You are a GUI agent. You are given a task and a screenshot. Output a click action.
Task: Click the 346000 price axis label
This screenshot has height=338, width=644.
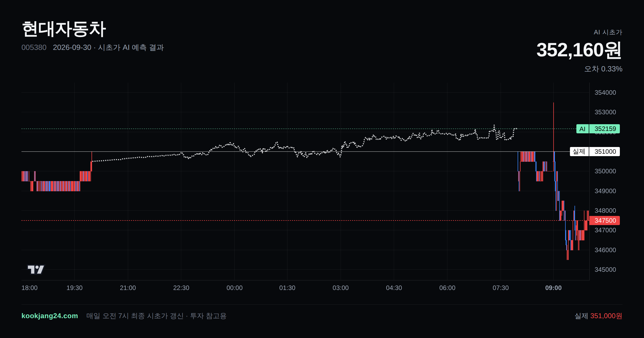tap(605, 250)
